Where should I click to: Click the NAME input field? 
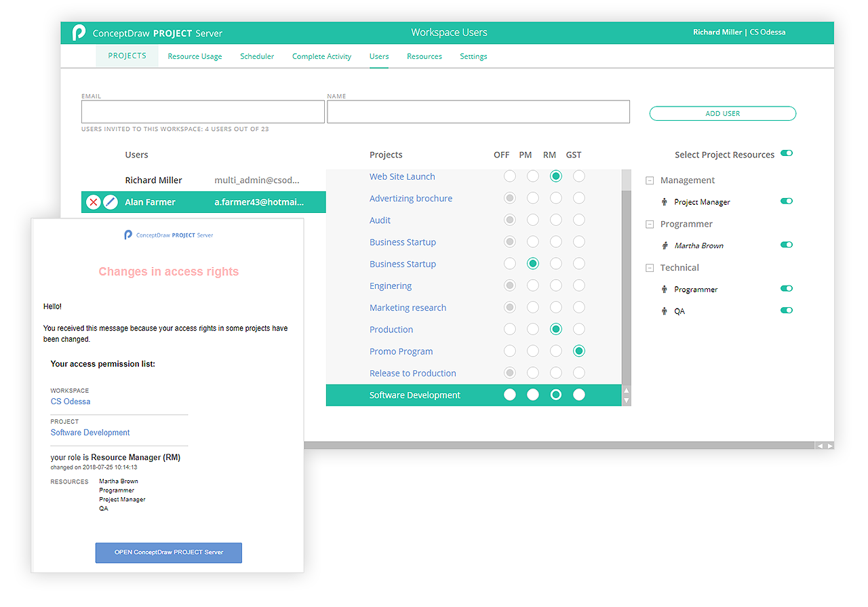(x=478, y=112)
